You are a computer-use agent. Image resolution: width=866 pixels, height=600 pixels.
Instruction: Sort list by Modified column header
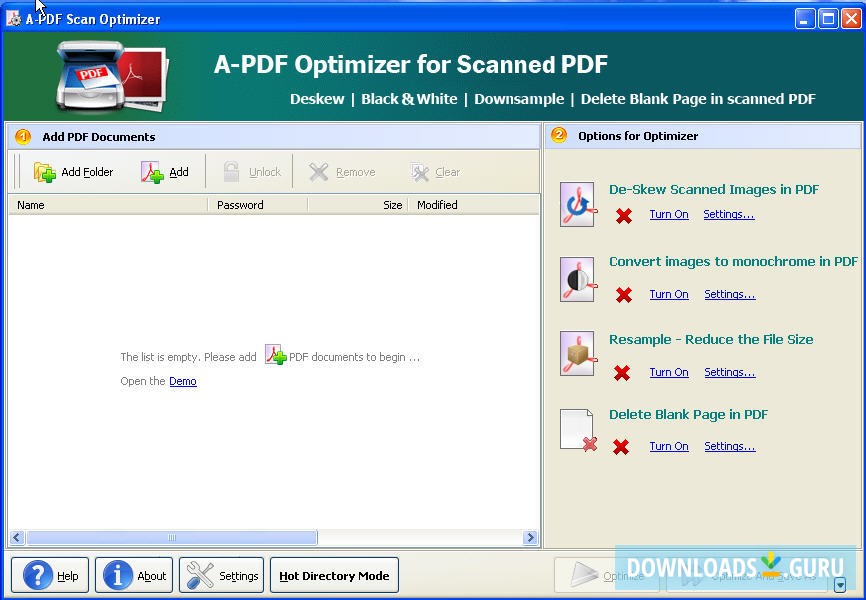point(473,205)
